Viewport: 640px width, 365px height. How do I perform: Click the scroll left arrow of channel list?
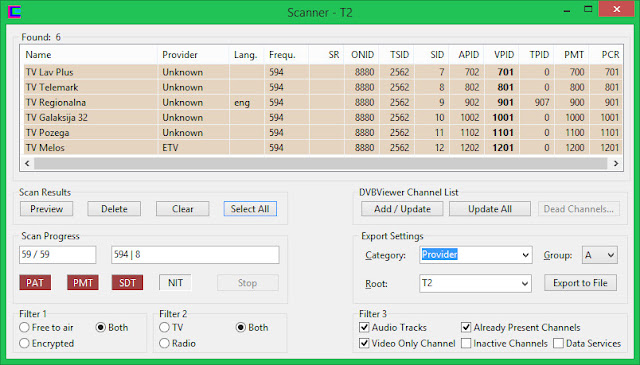pos(27,163)
